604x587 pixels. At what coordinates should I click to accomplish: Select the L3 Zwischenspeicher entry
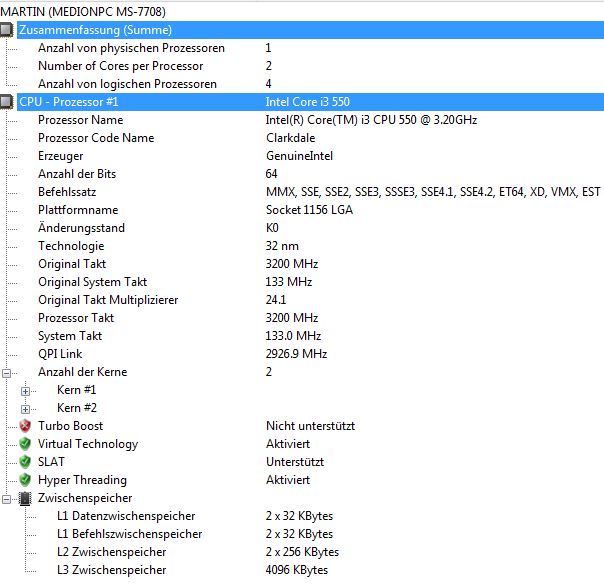tap(111, 570)
